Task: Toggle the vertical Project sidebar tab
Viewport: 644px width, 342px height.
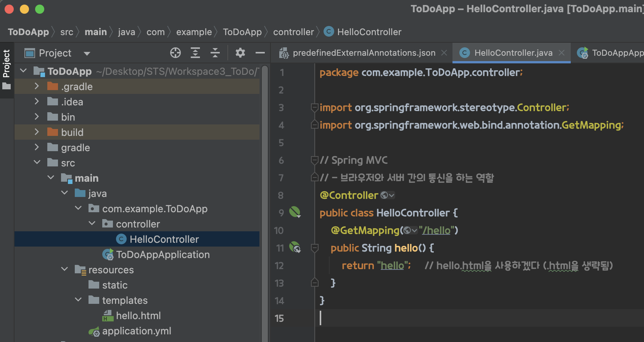Action: pyautogui.click(x=6, y=70)
